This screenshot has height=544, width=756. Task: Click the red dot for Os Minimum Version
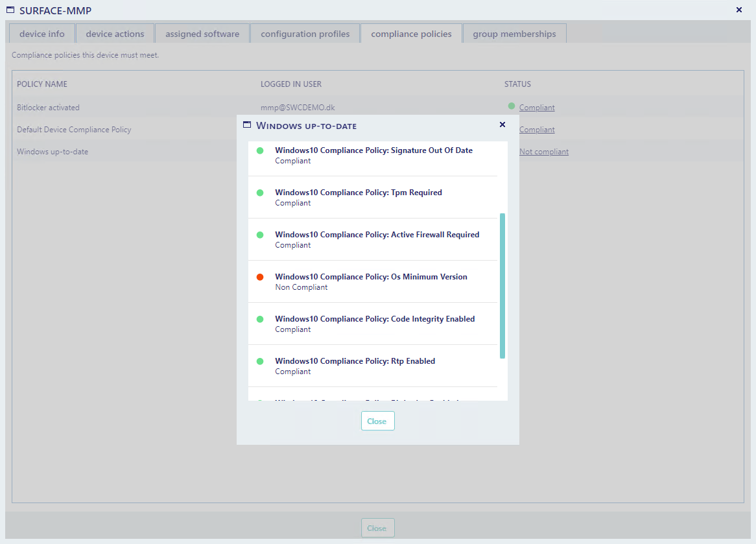tap(260, 277)
